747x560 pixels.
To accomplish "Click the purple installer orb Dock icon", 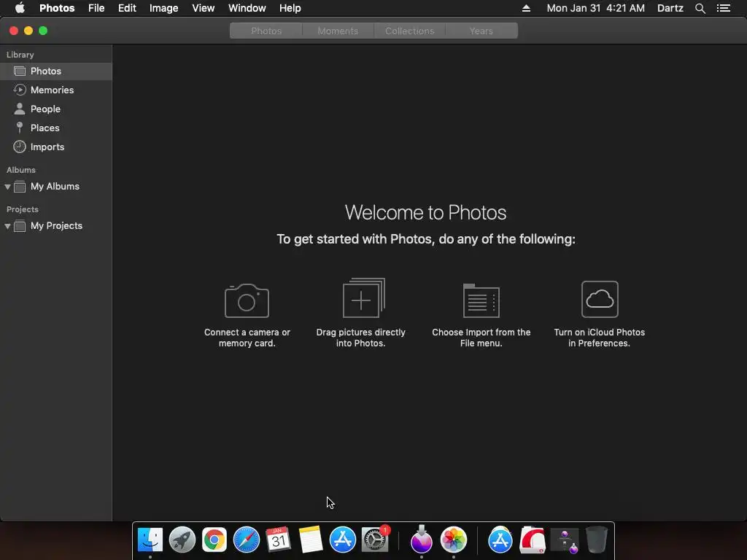I will (421, 540).
